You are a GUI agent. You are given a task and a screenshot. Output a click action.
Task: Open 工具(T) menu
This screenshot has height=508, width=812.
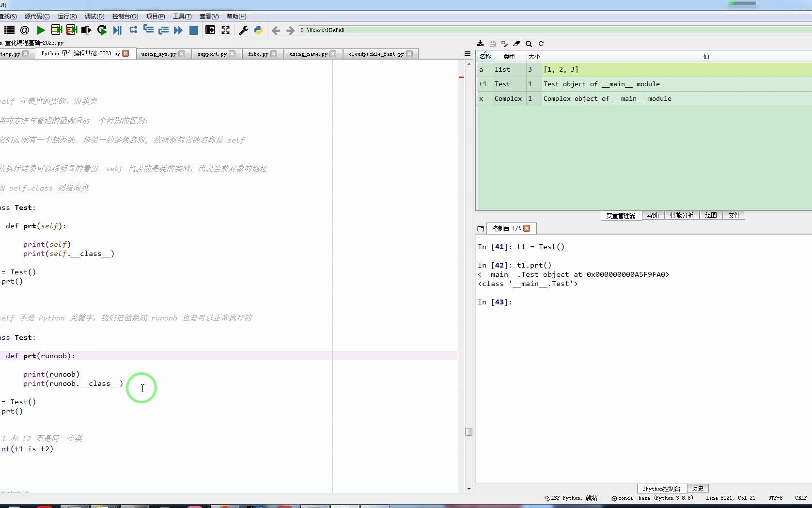182,16
